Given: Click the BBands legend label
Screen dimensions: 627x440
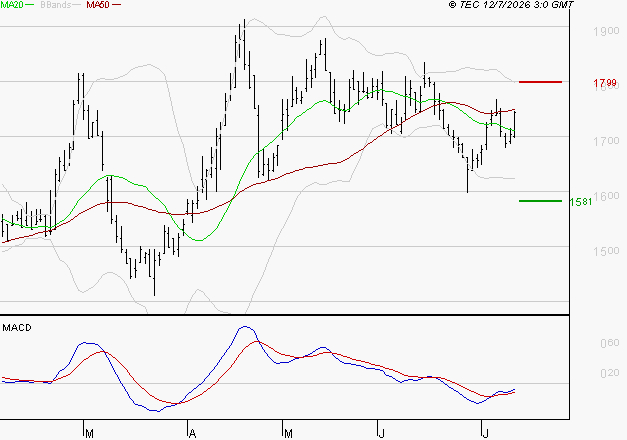Looking at the screenshot, I should click(x=55, y=5).
